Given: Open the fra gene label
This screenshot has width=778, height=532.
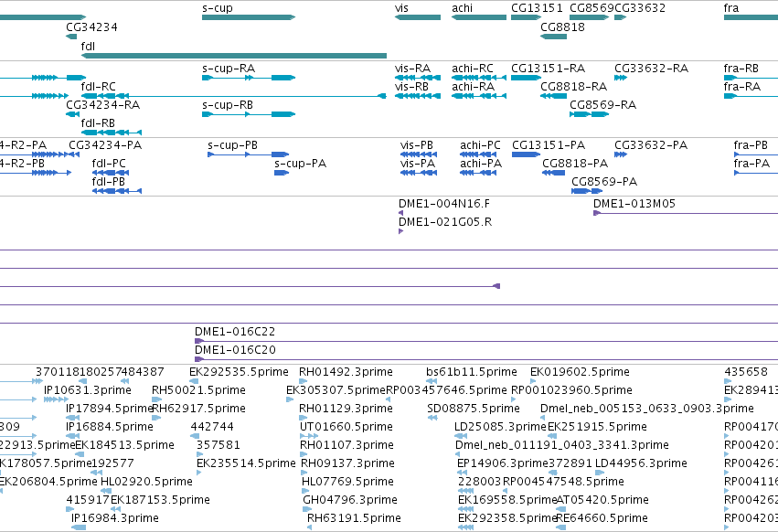Looking at the screenshot, I should pos(731,8).
